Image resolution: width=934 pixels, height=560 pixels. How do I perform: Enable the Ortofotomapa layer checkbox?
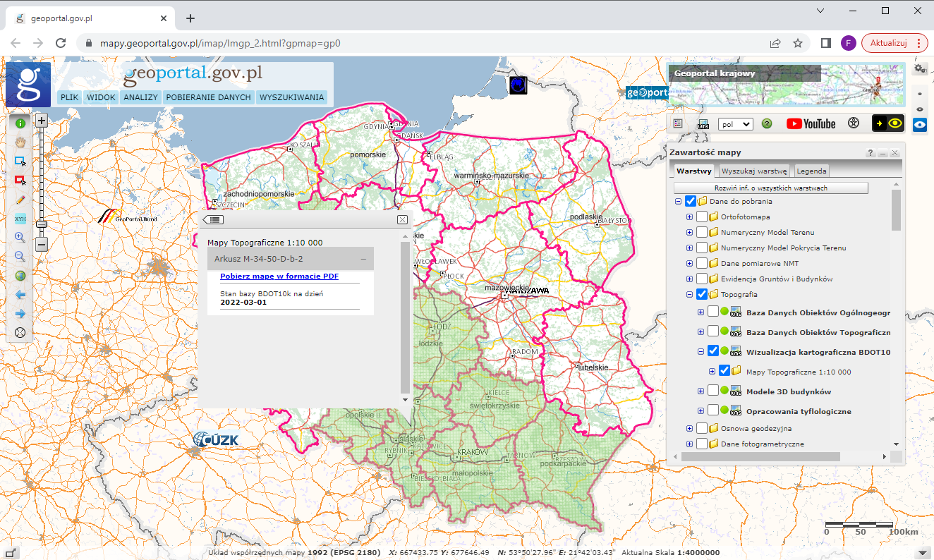tap(702, 217)
